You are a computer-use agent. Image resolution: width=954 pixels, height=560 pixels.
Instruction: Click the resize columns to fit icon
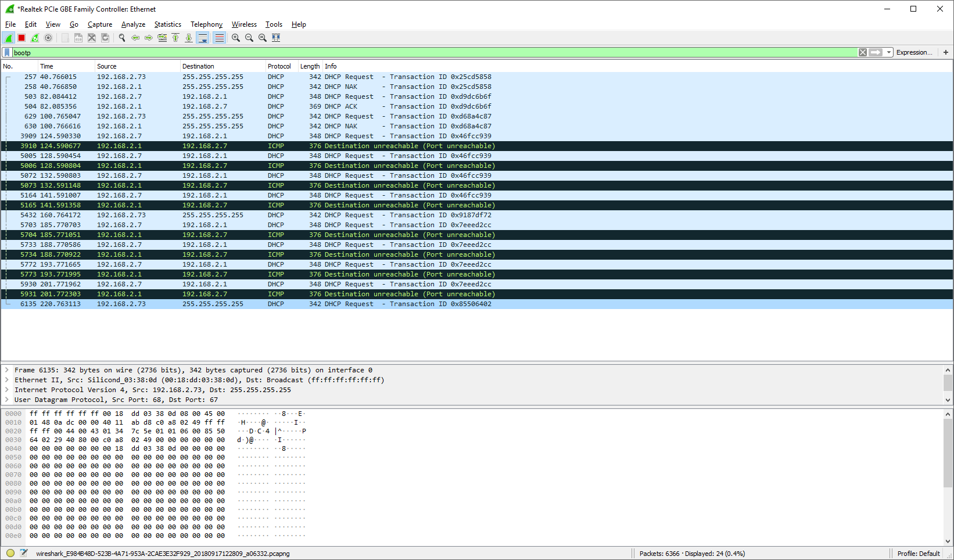[276, 38]
